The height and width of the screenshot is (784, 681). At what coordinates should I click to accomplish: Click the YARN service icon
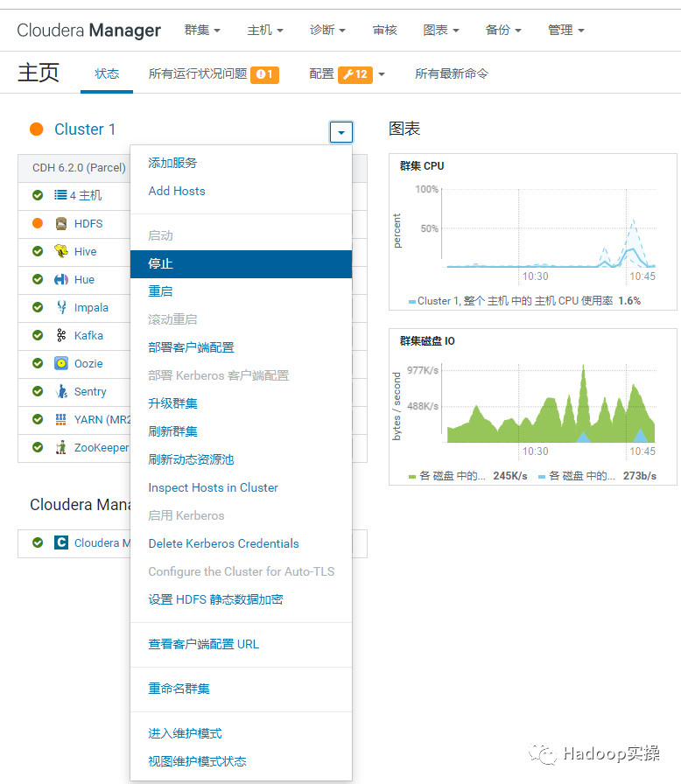[x=61, y=419]
